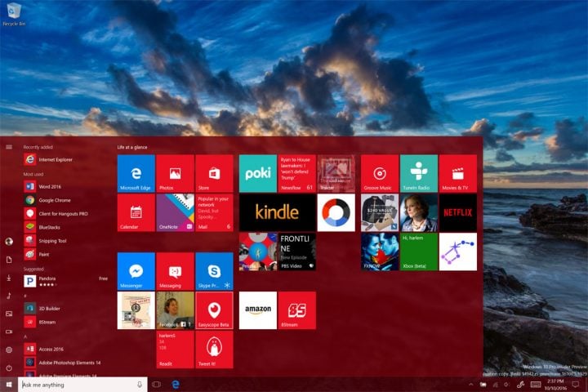Open 3D Builder from app list
The height and width of the screenshot is (392, 588).
pos(66,309)
